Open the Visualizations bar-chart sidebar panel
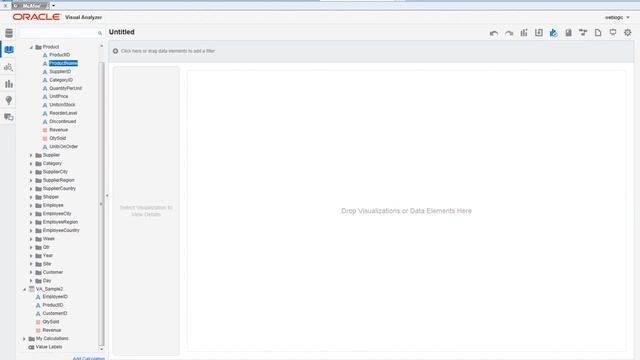 (x=9, y=84)
